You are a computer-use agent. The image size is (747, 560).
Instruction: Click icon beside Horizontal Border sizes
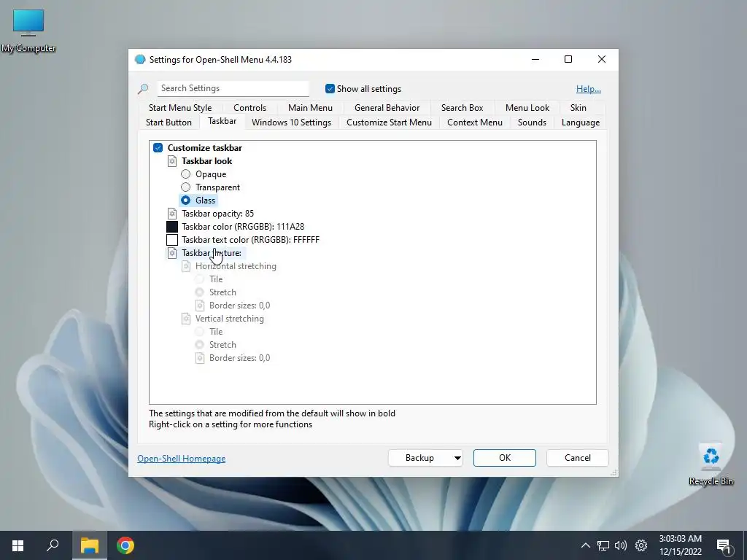200,306
